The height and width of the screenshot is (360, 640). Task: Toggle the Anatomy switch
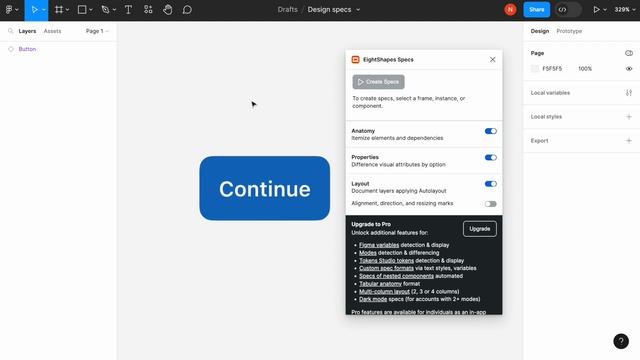[x=491, y=131]
